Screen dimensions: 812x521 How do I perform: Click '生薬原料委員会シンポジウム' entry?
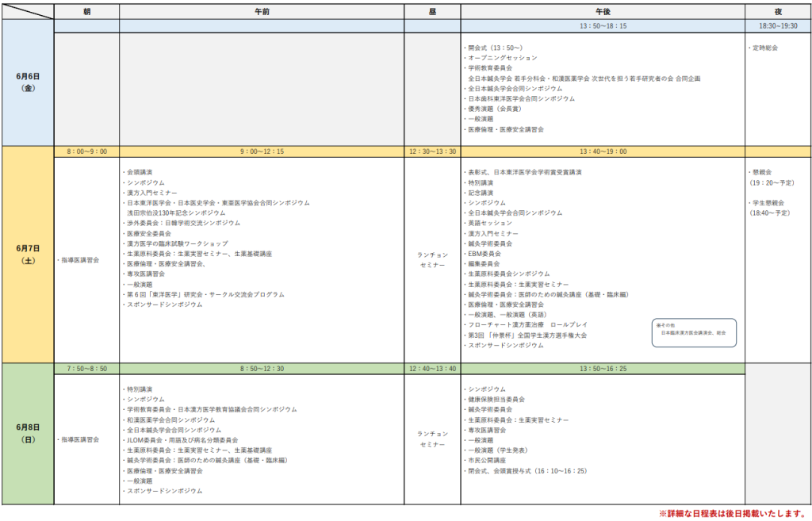coord(507,274)
